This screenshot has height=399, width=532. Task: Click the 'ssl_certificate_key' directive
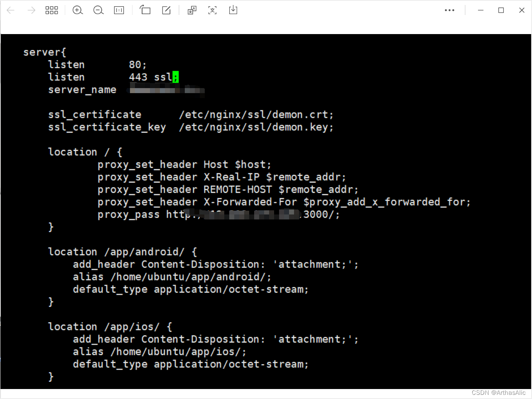pyautogui.click(x=107, y=127)
